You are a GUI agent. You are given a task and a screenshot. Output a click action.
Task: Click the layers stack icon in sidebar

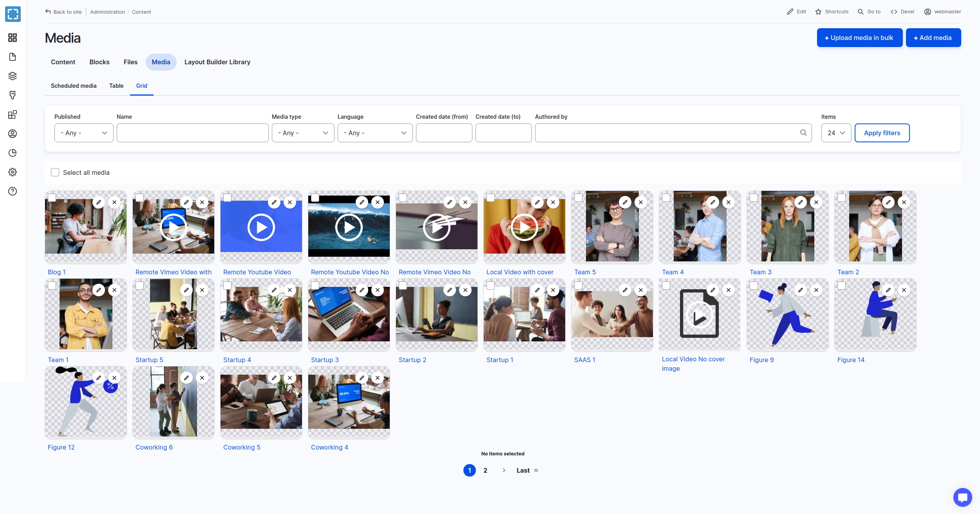(13, 76)
